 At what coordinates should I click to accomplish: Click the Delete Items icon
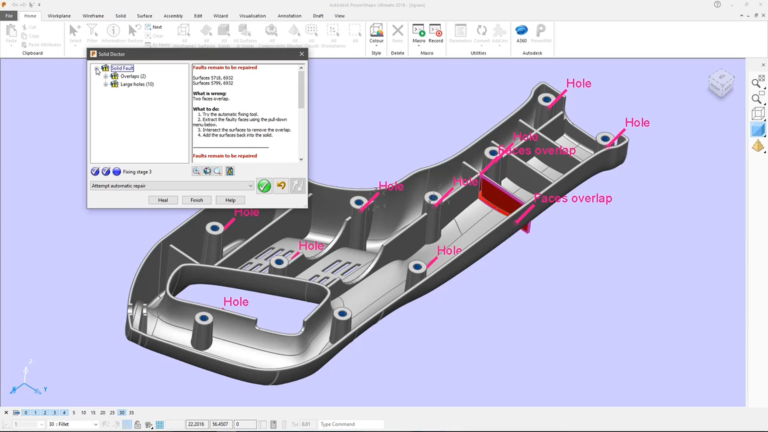(x=398, y=32)
